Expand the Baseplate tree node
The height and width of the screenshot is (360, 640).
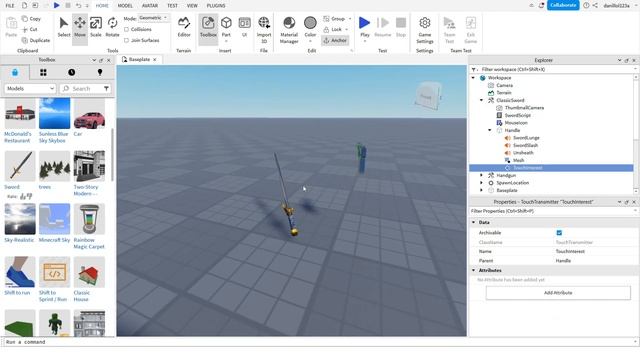(x=482, y=190)
